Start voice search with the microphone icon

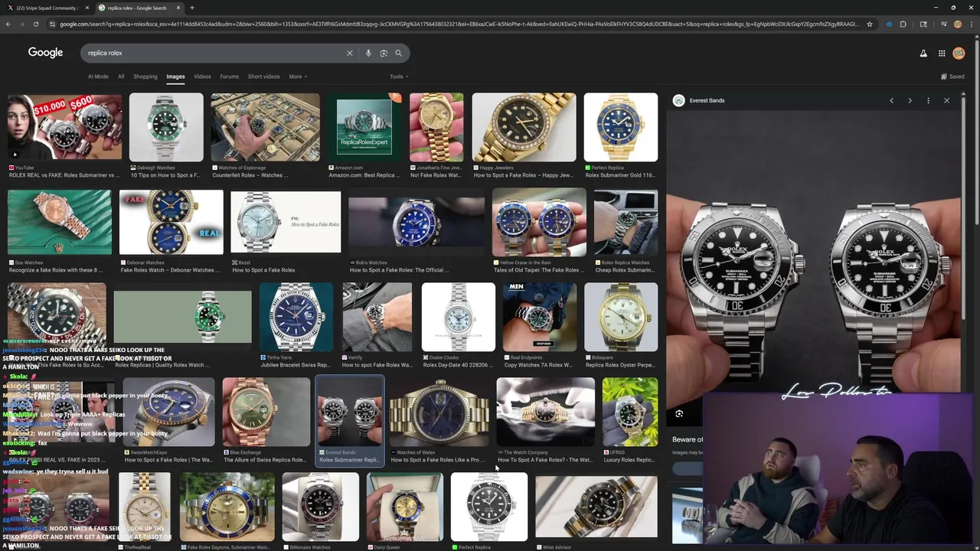(368, 53)
